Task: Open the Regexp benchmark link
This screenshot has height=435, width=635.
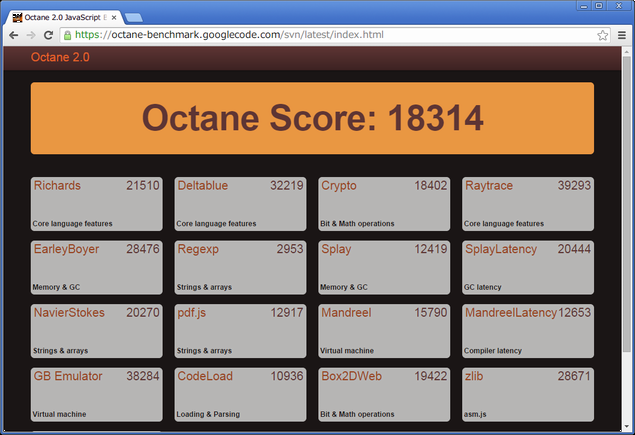Action: pos(198,249)
